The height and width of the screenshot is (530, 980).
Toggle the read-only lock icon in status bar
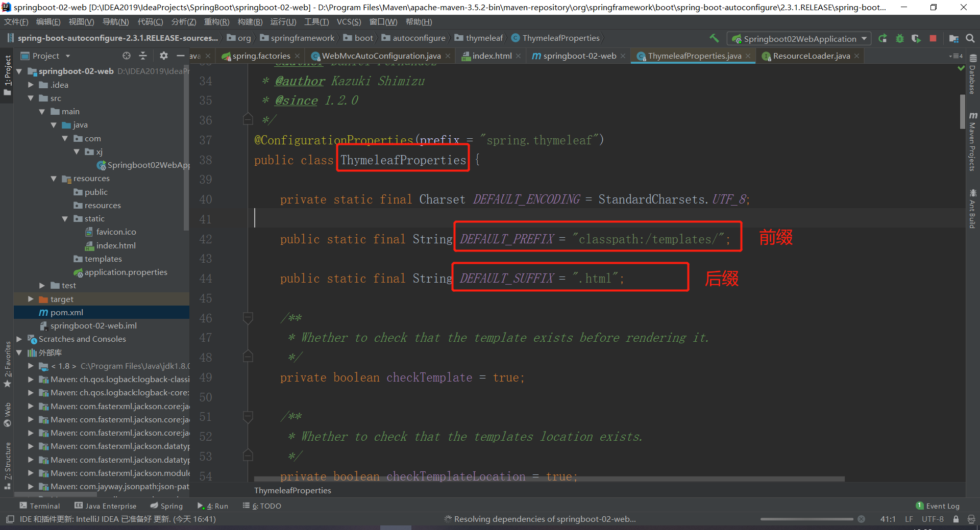tap(956, 519)
